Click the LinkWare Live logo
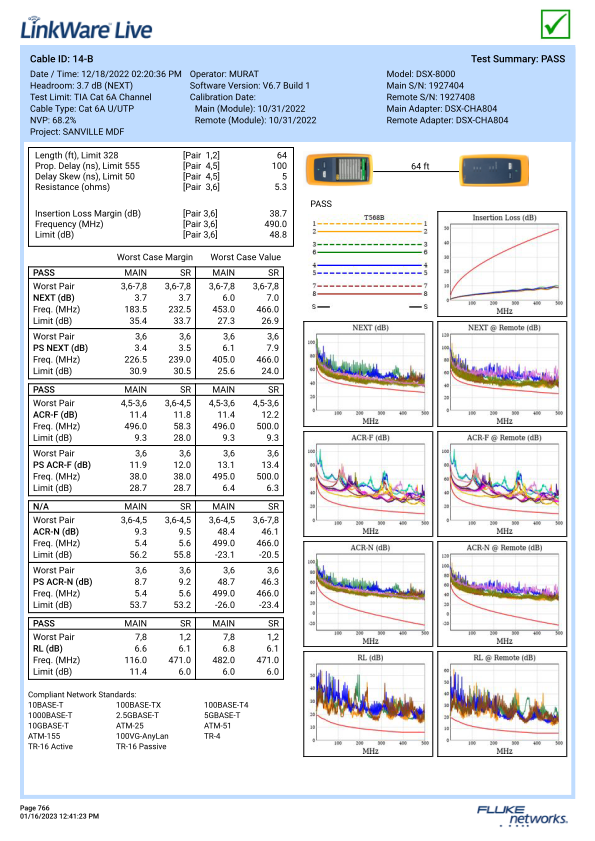Viewport: 595px width, 841px height. click(x=86, y=28)
